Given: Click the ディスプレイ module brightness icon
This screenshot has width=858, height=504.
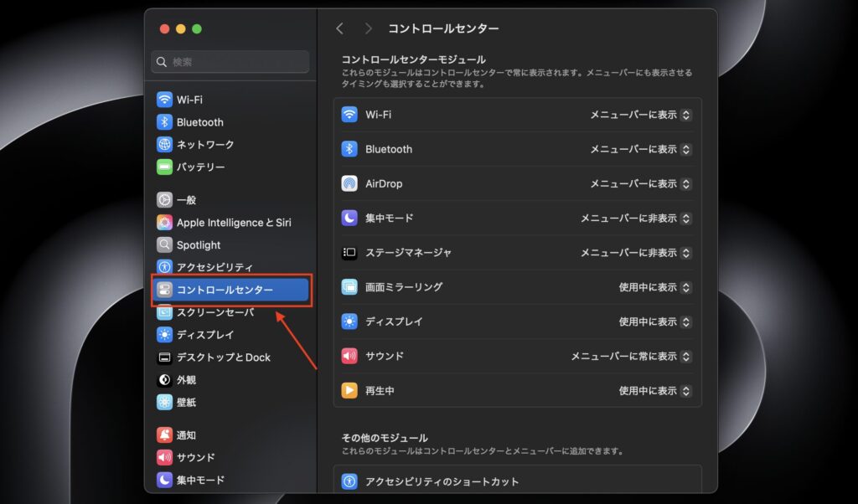Looking at the screenshot, I should point(349,321).
